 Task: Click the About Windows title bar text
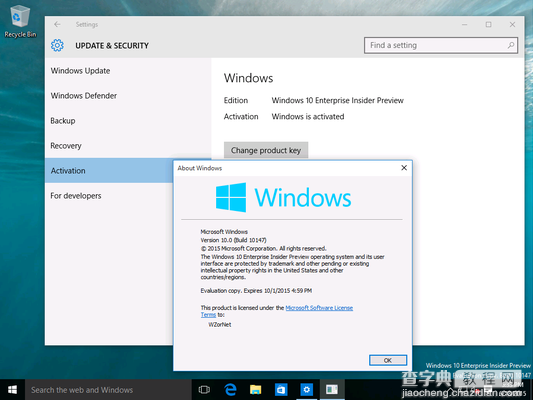click(200, 168)
